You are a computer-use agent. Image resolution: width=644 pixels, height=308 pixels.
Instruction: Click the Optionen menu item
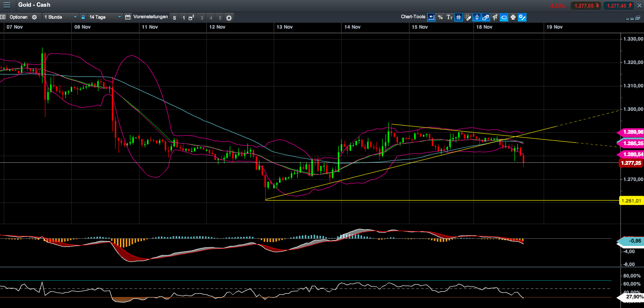tap(19, 17)
